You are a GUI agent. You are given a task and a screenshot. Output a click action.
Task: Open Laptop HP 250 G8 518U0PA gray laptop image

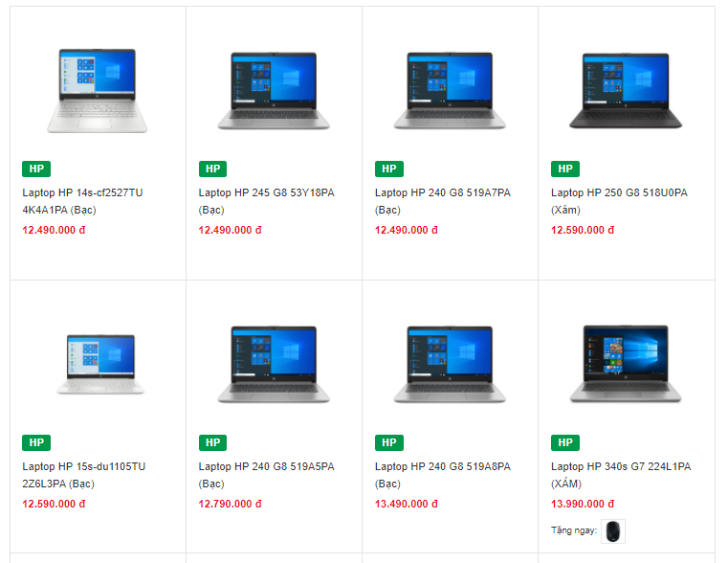(x=626, y=91)
